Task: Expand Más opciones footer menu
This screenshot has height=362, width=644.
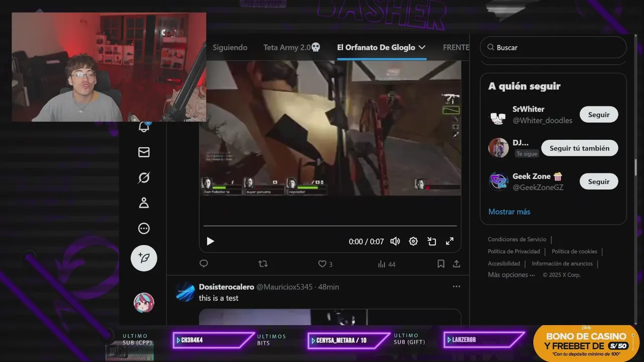Action: [511, 275]
